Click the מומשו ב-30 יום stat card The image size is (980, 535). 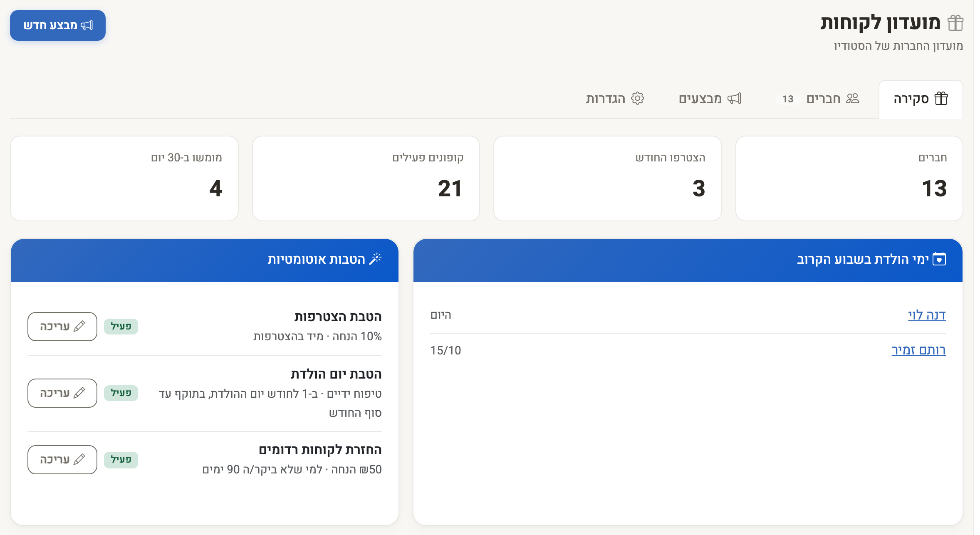(124, 178)
